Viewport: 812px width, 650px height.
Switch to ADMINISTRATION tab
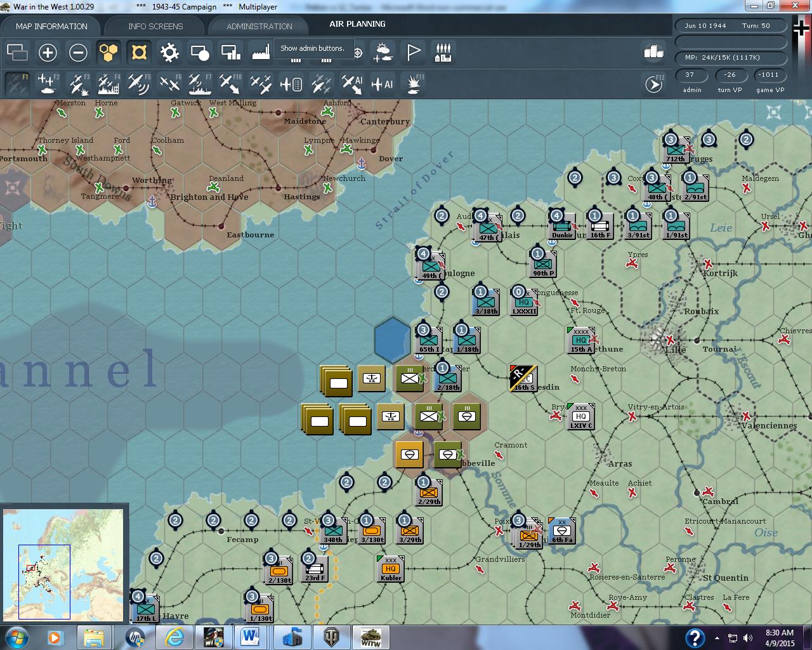coord(259,26)
